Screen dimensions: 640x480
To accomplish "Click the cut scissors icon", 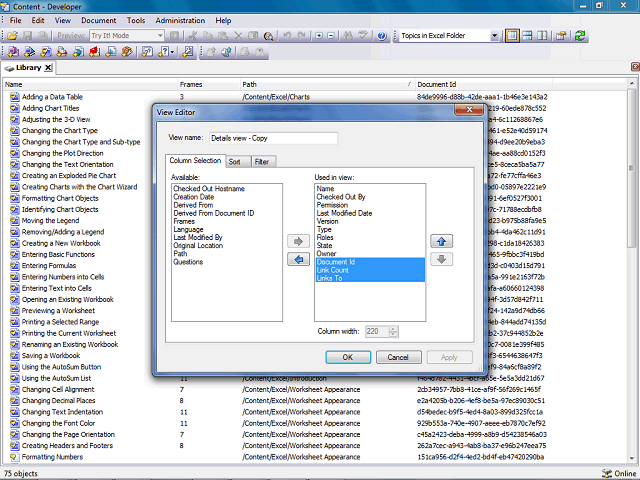I will (x=192, y=36).
